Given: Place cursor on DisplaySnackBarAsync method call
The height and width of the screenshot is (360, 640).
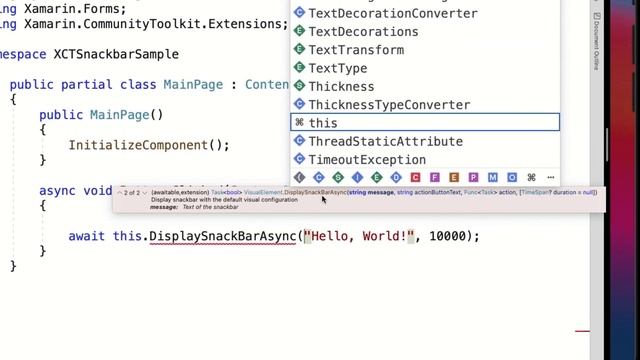Looking at the screenshot, I should point(222,236).
